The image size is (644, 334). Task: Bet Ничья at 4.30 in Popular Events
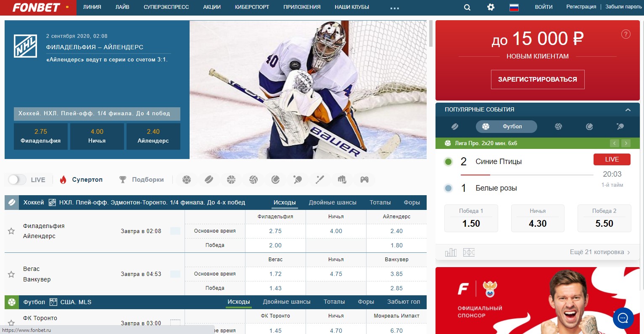click(538, 218)
